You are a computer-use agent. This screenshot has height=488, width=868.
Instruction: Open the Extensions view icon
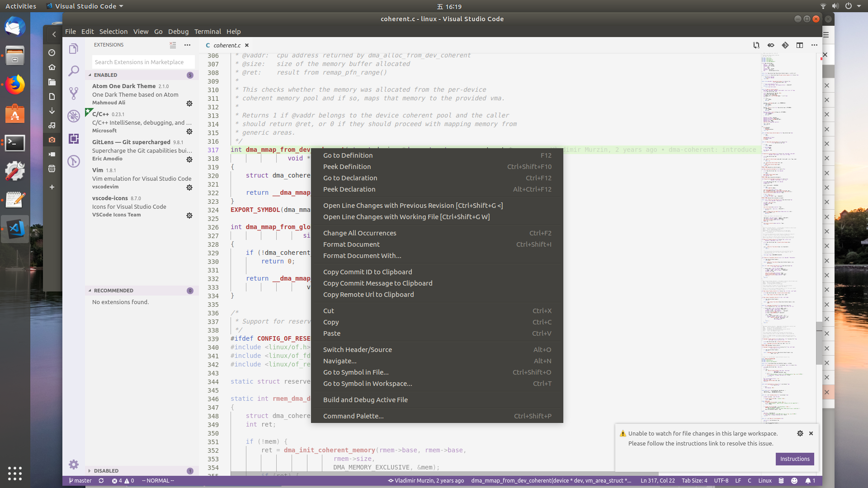point(74,139)
